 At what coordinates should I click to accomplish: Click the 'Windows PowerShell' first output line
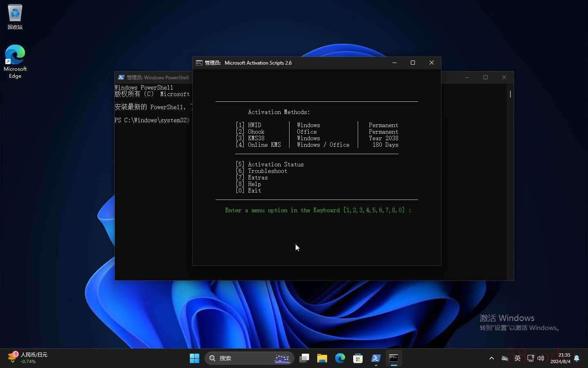click(144, 88)
